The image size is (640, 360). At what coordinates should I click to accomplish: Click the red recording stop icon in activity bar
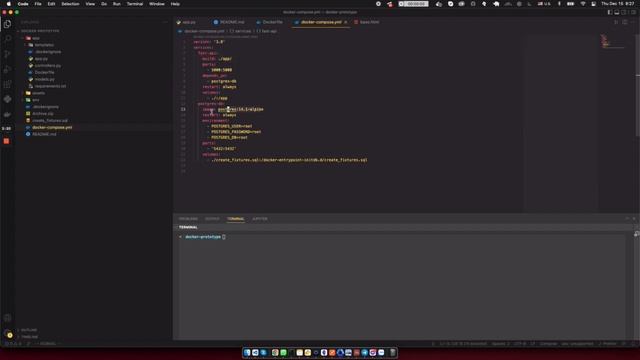coord(7,141)
